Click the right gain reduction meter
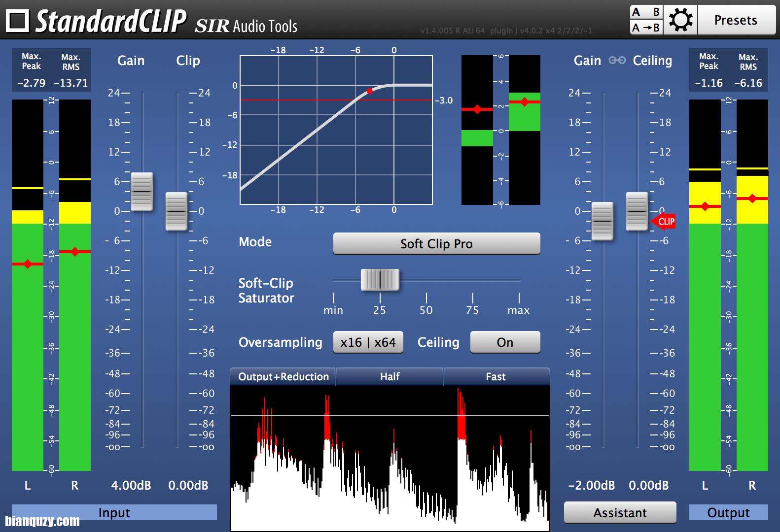The height and width of the screenshot is (532, 780). pyautogui.click(x=525, y=130)
